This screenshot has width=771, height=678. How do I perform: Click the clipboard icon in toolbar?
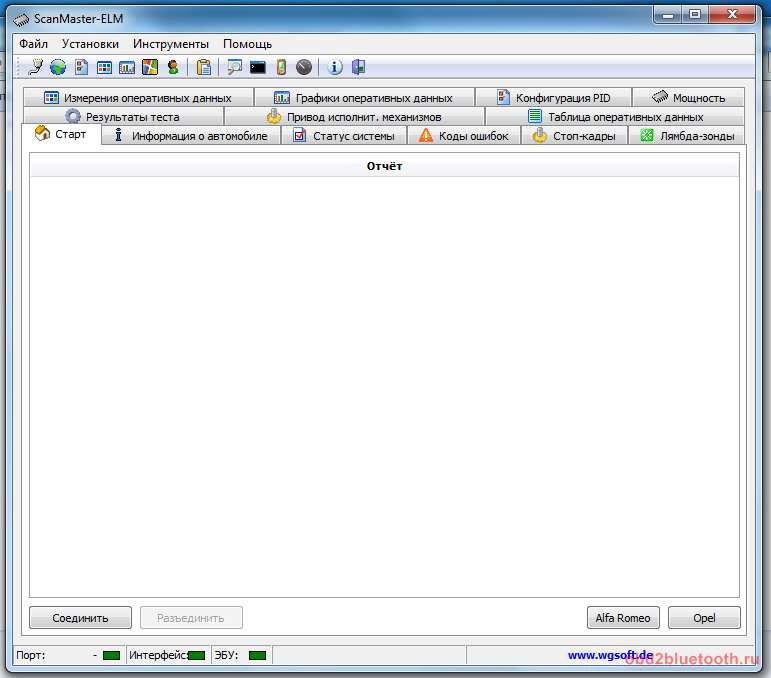click(x=204, y=68)
